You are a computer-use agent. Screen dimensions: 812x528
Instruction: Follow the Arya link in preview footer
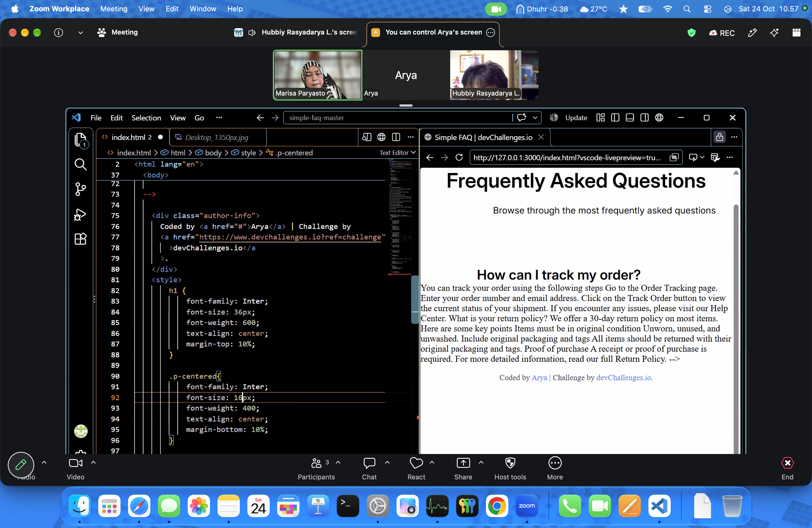539,377
